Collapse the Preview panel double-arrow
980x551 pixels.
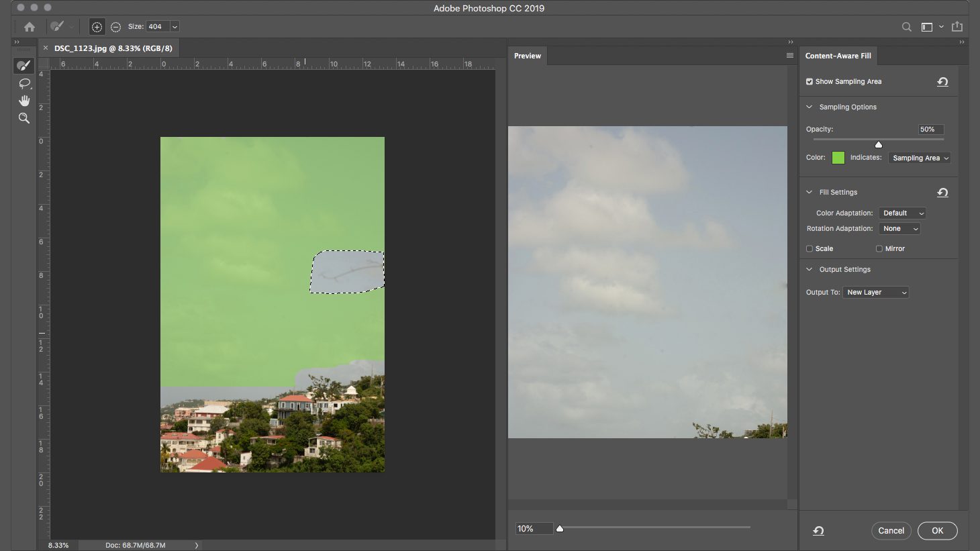791,42
